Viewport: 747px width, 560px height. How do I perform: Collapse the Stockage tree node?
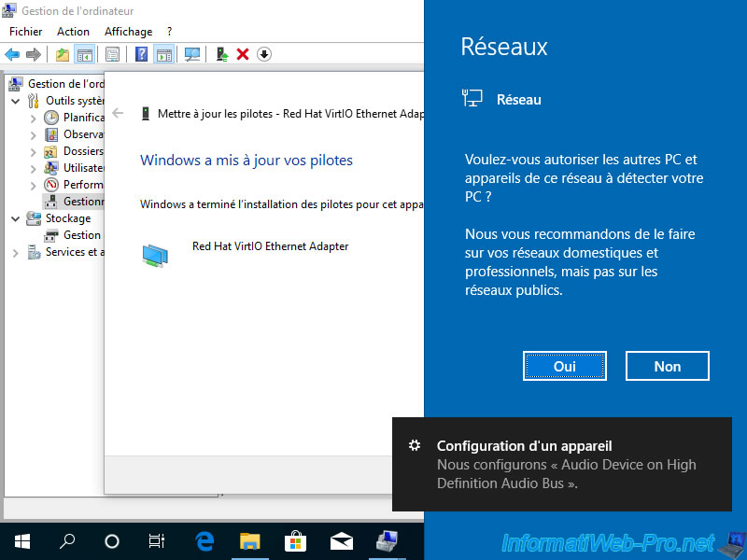tap(15, 218)
